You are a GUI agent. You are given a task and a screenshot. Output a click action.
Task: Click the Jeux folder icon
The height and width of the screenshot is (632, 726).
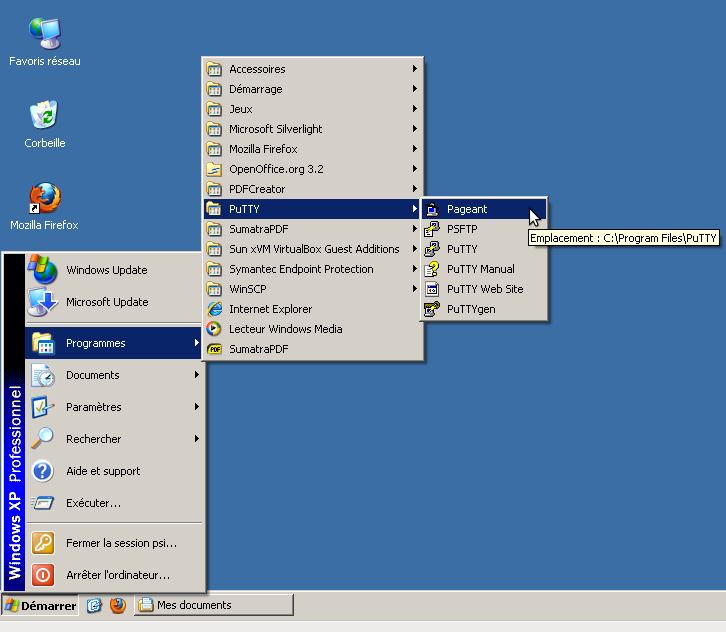click(x=214, y=109)
